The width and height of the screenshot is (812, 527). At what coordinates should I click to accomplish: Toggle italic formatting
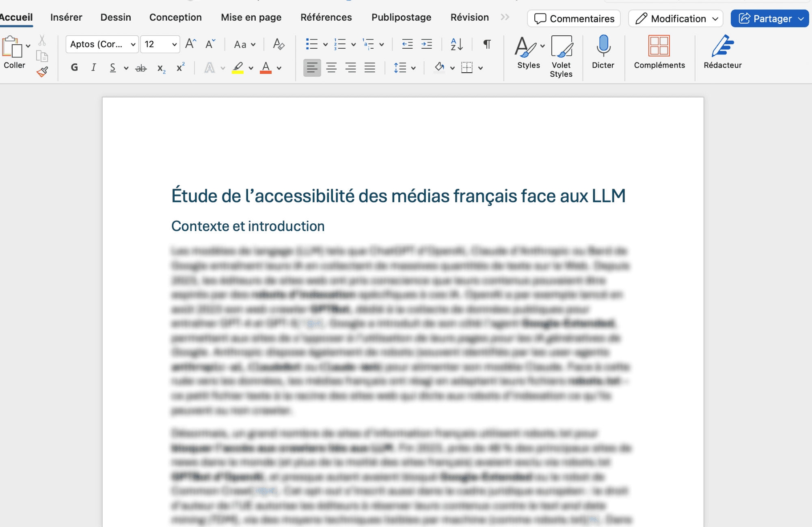(x=93, y=67)
